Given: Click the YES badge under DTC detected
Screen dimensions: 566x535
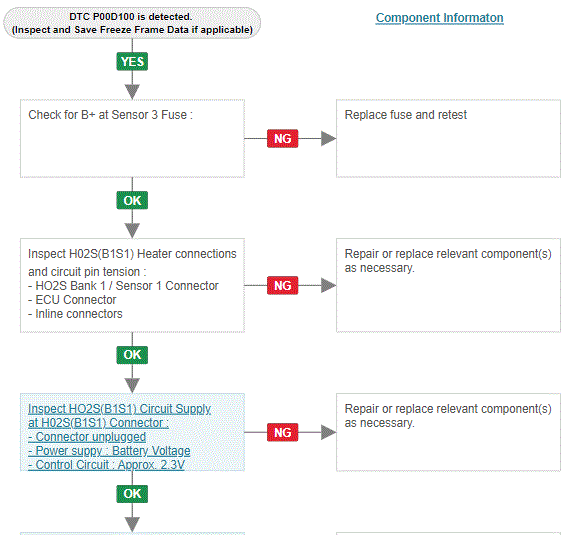Looking at the screenshot, I should [x=132, y=62].
